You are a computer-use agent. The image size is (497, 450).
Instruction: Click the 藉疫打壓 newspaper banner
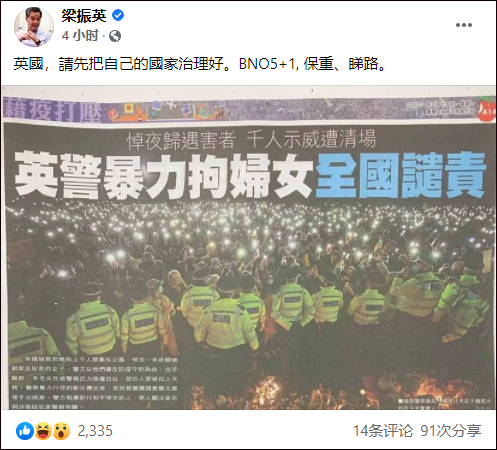tap(52, 110)
